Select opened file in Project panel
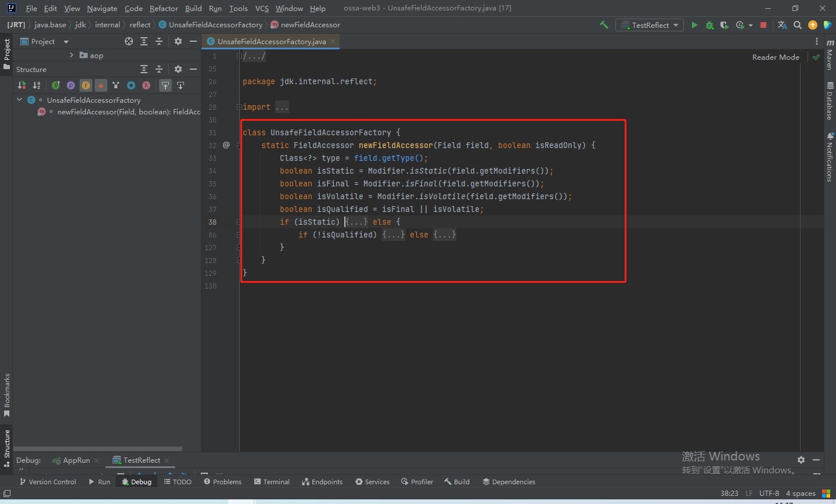 [129, 41]
